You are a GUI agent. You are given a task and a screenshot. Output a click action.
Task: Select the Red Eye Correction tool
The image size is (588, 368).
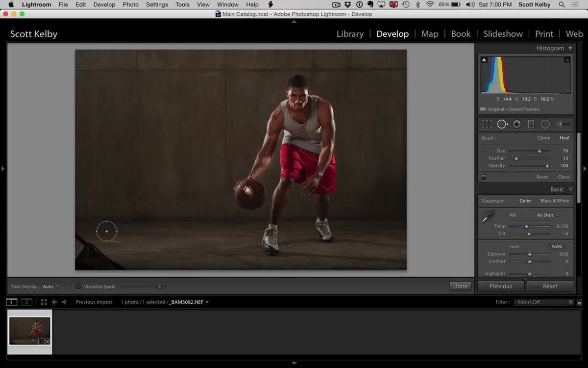pyautogui.click(x=516, y=124)
